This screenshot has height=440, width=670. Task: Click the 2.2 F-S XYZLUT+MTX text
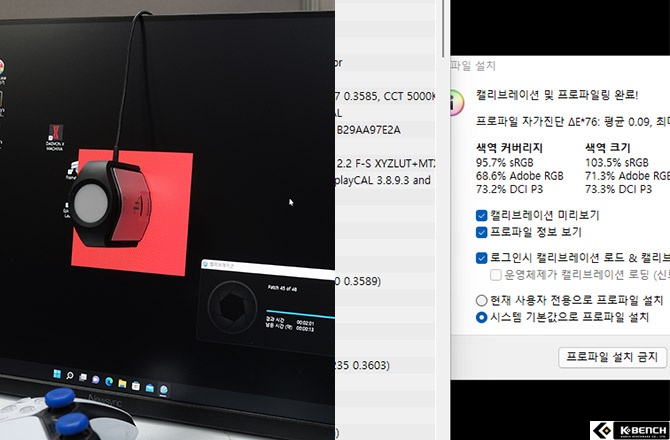(x=386, y=164)
